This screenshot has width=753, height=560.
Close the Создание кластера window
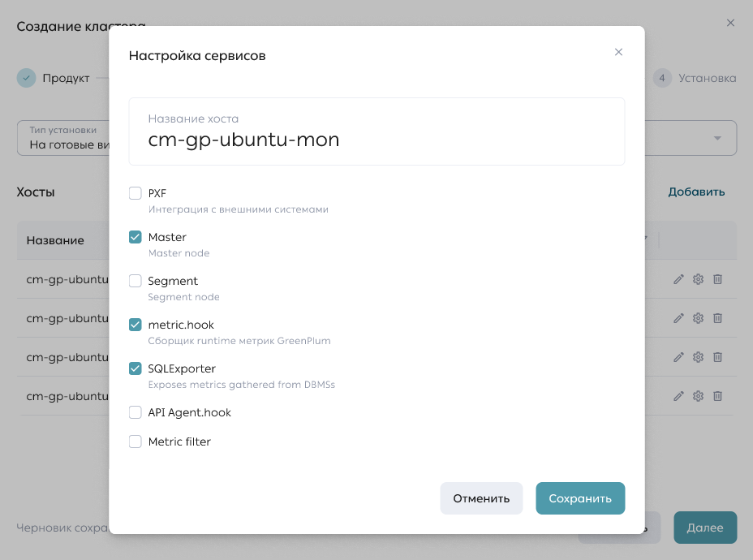click(730, 23)
